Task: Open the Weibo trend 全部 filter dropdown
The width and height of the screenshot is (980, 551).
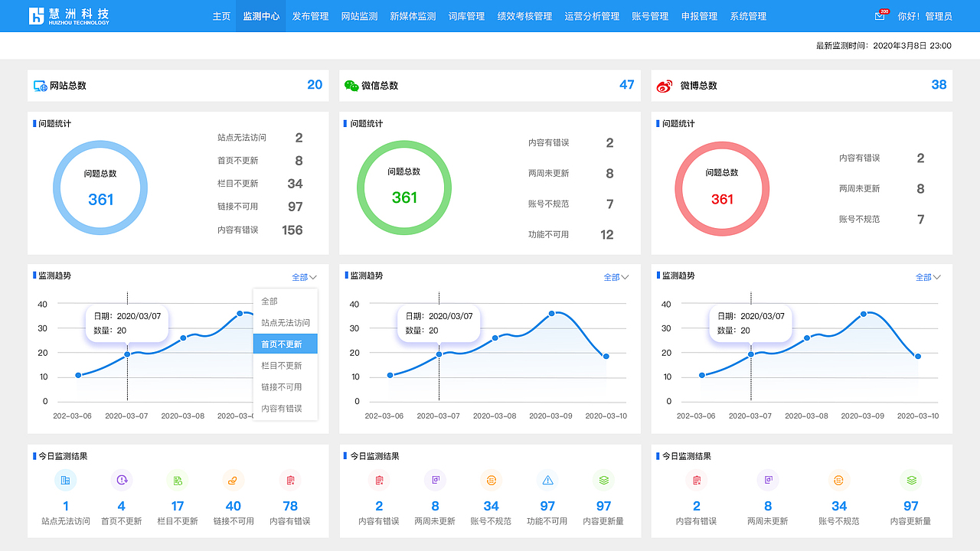Action: coord(928,277)
